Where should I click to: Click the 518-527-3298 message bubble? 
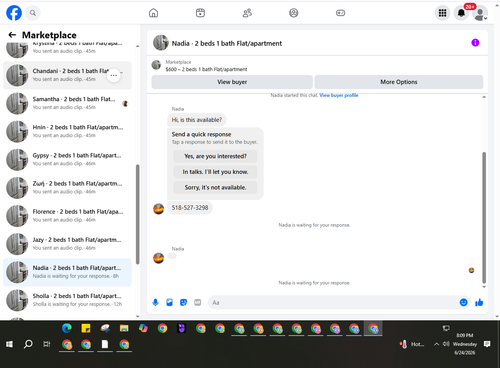tap(190, 208)
